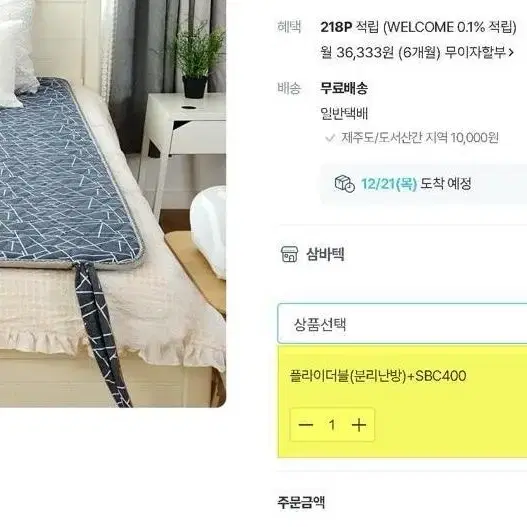This screenshot has height=527, width=527.
Task: Click the store icon beside 삼바텍
Action: click(x=289, y=254)
